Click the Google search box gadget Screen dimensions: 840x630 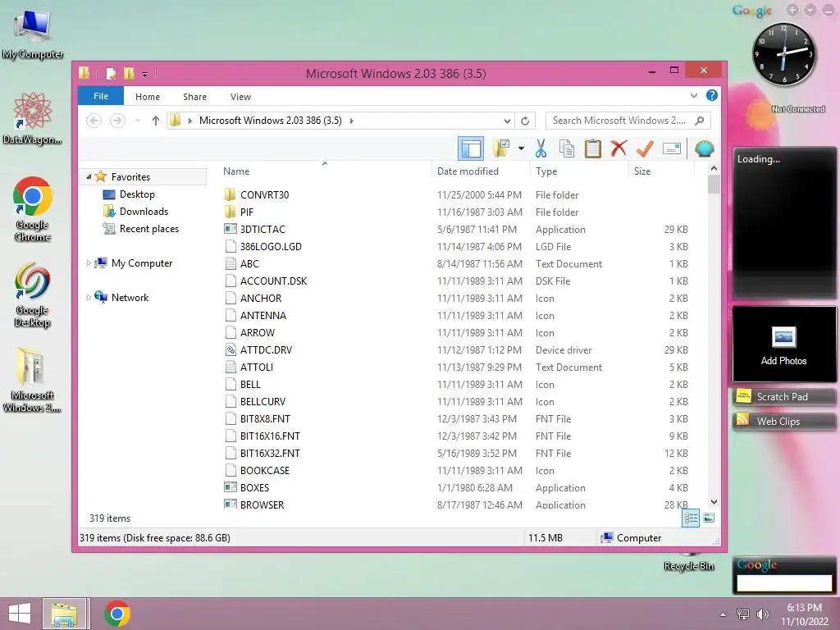783,583
